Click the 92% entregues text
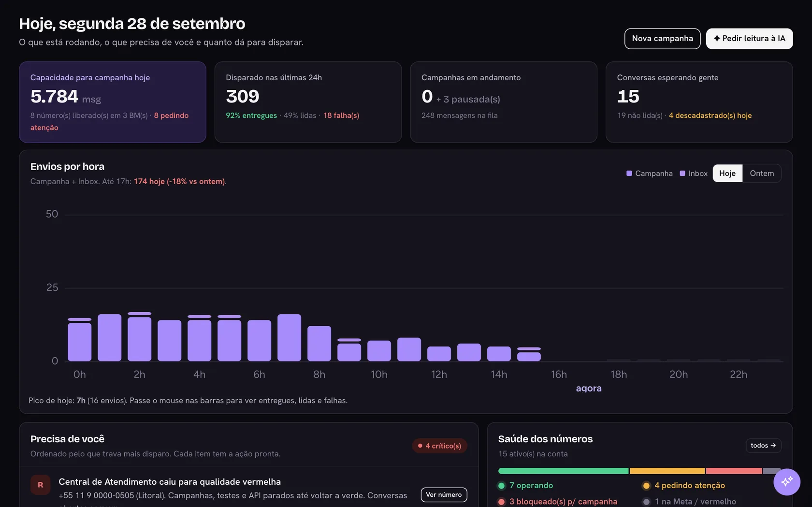Image resolution: width=812 pixels, height=507 pixels. (251, 116)
